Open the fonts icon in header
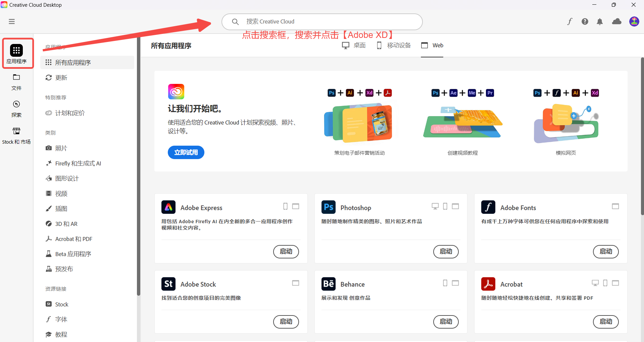Screen dimensions: 644x342 (569, 21)
